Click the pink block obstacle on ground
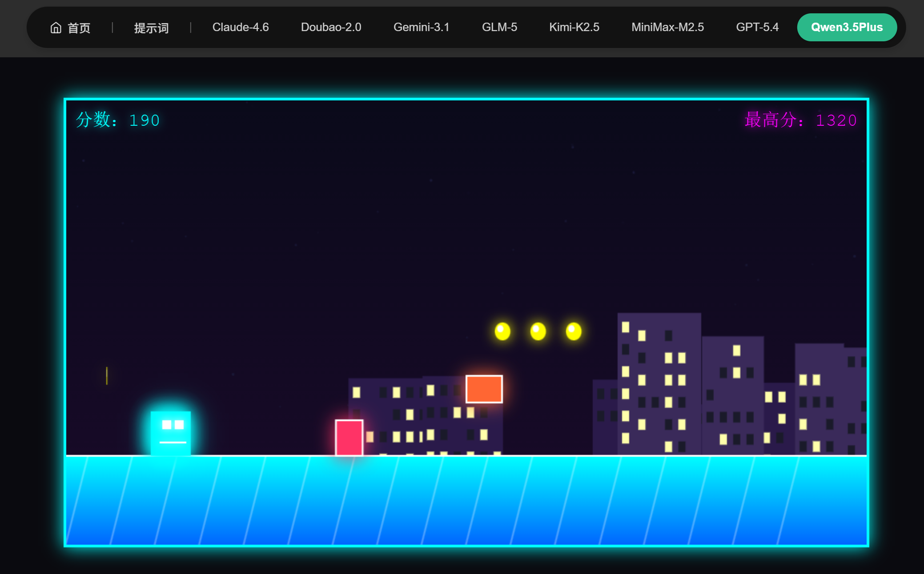The image size is (924, 574). click(349, 438)
